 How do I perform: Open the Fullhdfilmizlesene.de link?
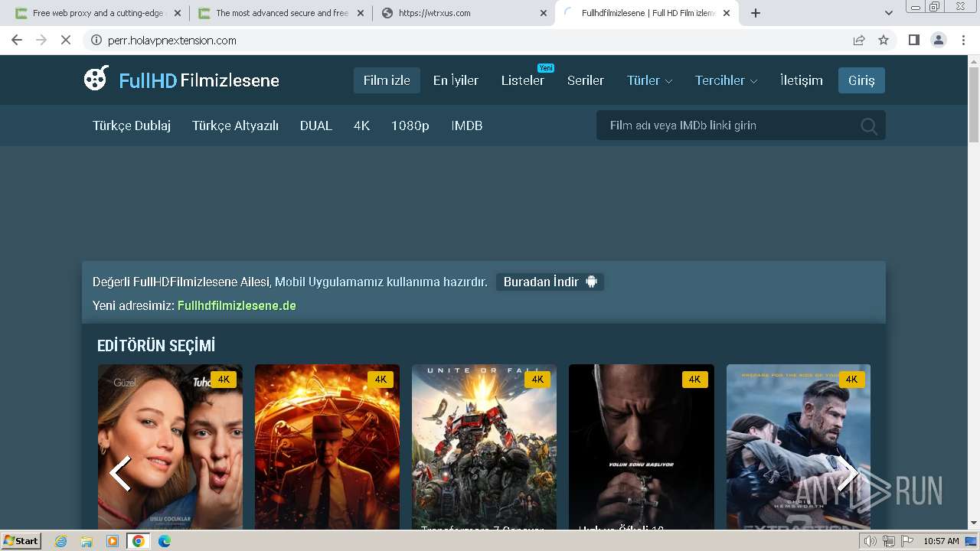pyautogui.click(x=237, y=305)
